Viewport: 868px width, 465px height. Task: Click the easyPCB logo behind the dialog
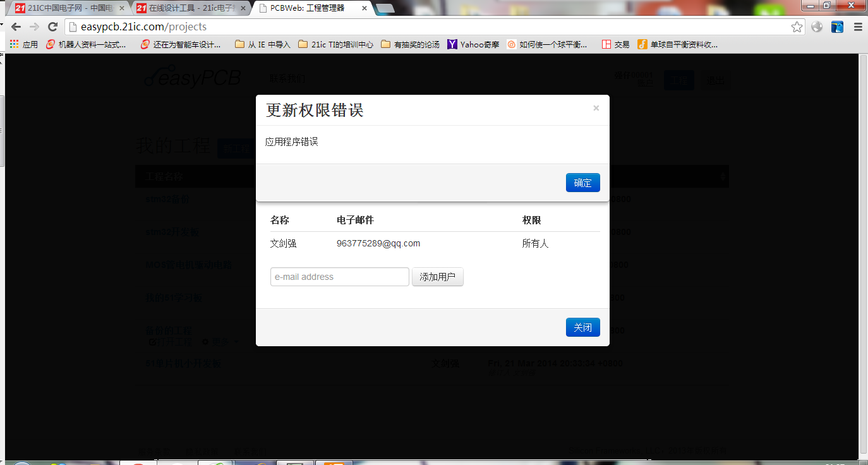tap(192, 78)
